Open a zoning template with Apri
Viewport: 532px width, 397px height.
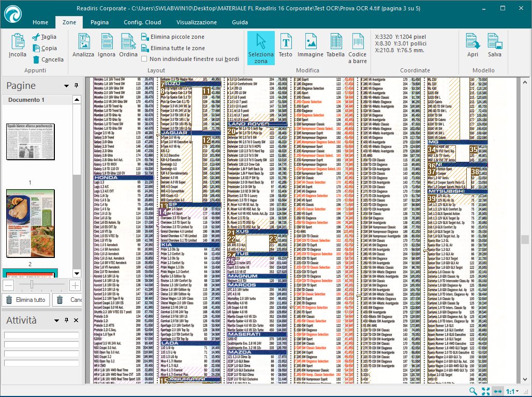point(472,45)
